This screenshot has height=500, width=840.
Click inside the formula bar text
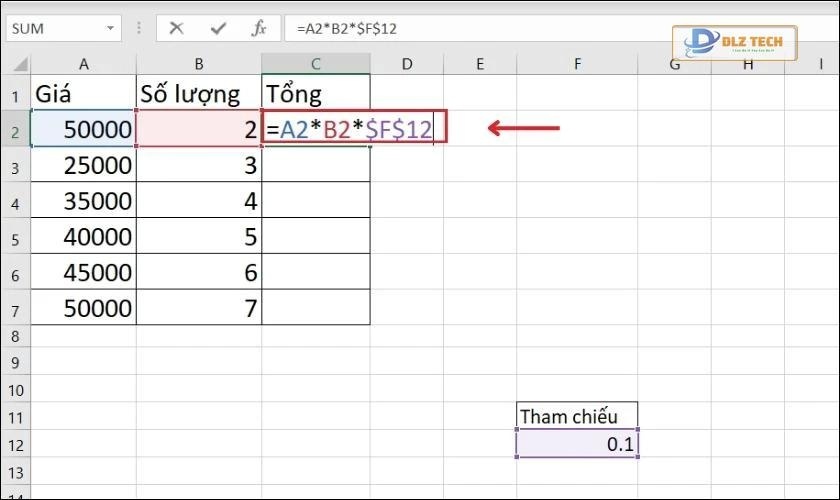(450, 28)
